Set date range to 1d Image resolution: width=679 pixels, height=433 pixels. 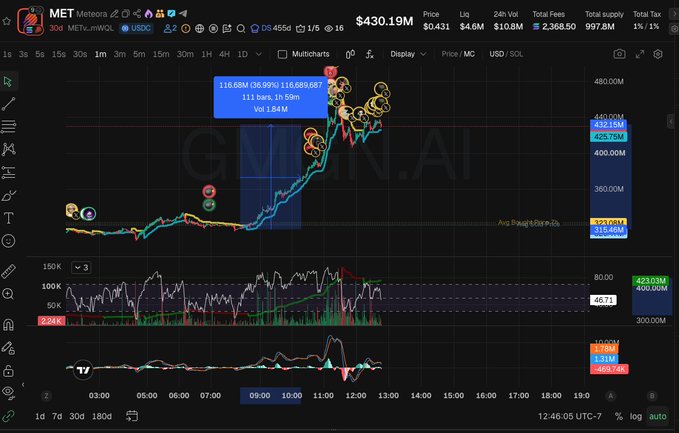tap(40, 417)
